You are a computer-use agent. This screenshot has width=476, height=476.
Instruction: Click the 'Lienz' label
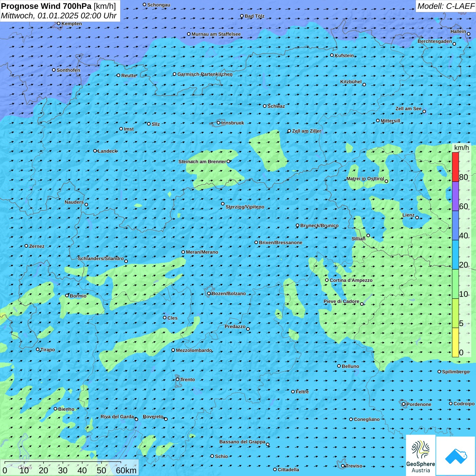[408, 215]
